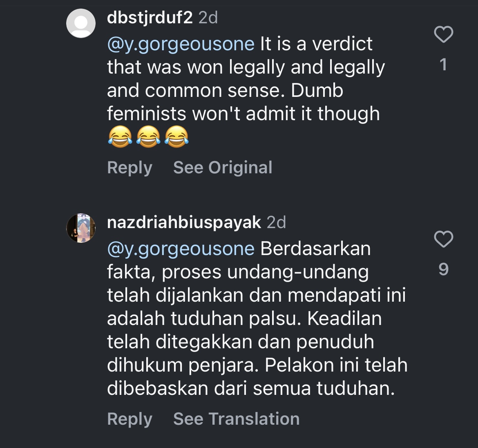Tap Reply under nazdriahbiuspayak's comment

click(130, 419)
